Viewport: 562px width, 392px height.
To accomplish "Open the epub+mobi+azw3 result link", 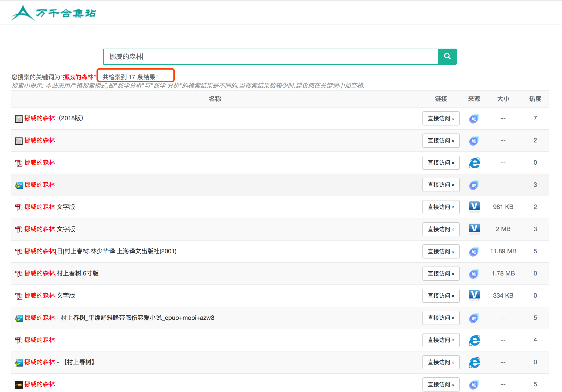I will click(x=119, y=318).
